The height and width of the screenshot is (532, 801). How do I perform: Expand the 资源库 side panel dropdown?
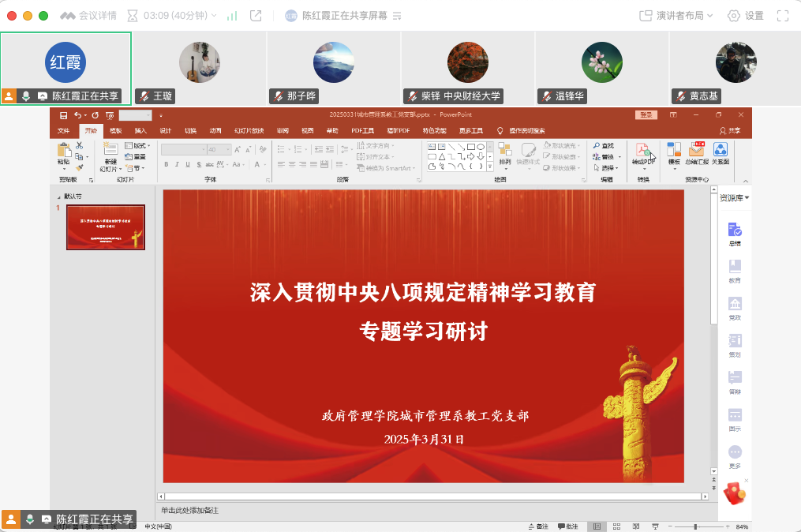pyautogui.click(x=734, y=197)
